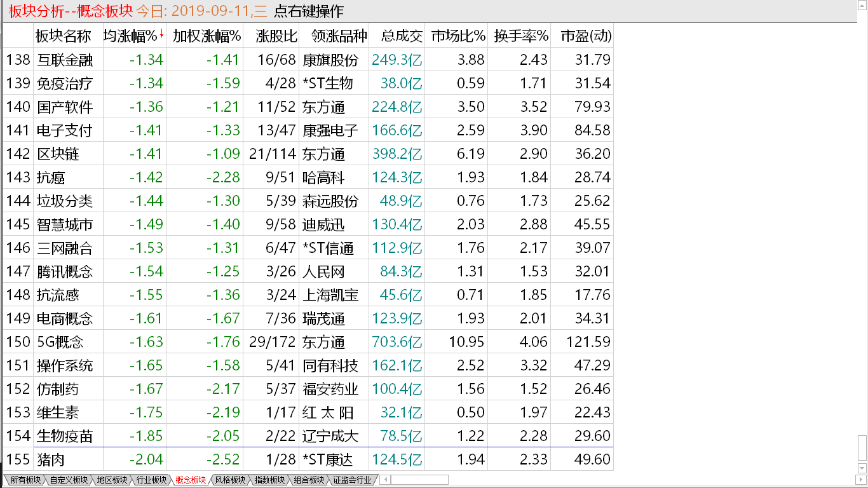
Task: Click leading stock 康旗股份
Action: (330, 60)
